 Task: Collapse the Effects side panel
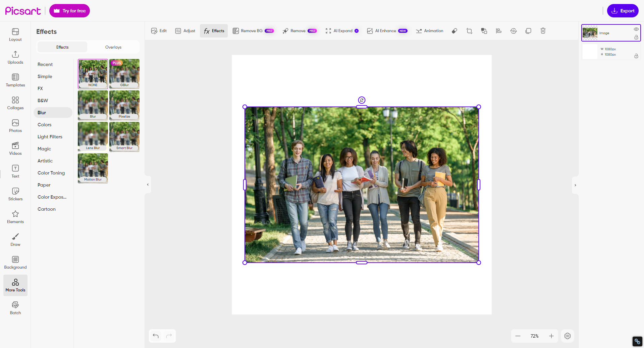click(148, 184)
